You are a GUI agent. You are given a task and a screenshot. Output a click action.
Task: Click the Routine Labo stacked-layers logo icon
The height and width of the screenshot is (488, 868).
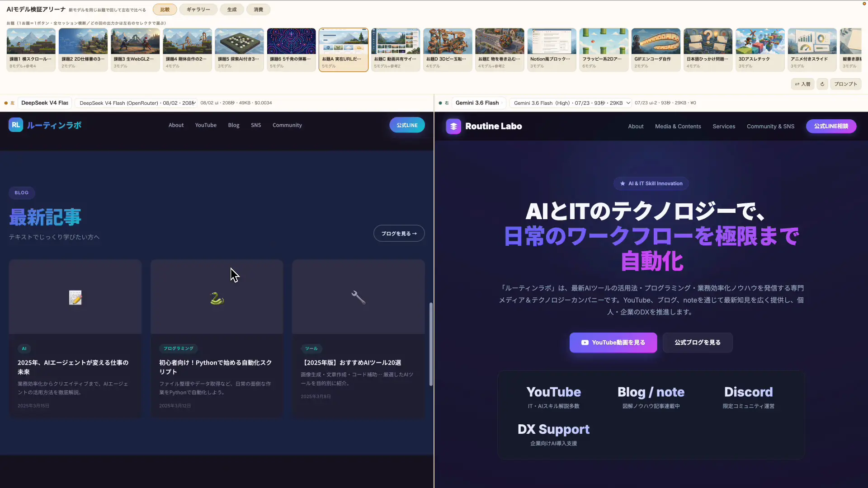tap(453, 127)
